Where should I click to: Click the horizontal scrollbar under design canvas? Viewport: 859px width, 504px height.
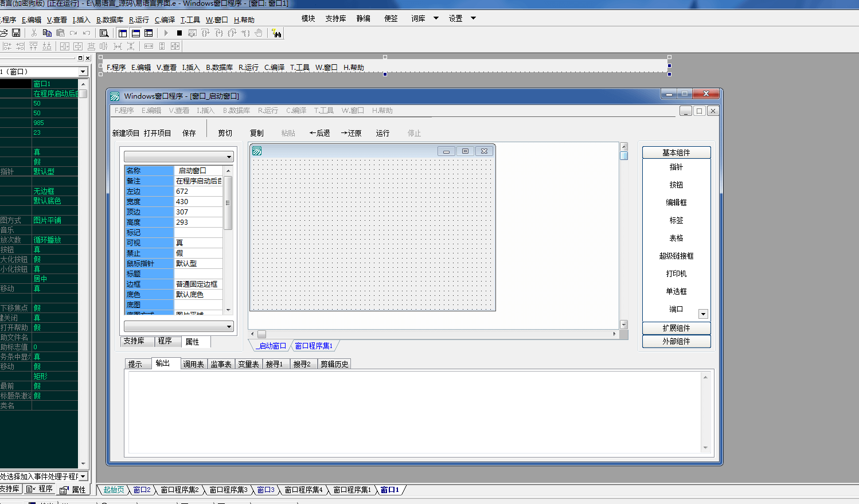click(433, 334)
